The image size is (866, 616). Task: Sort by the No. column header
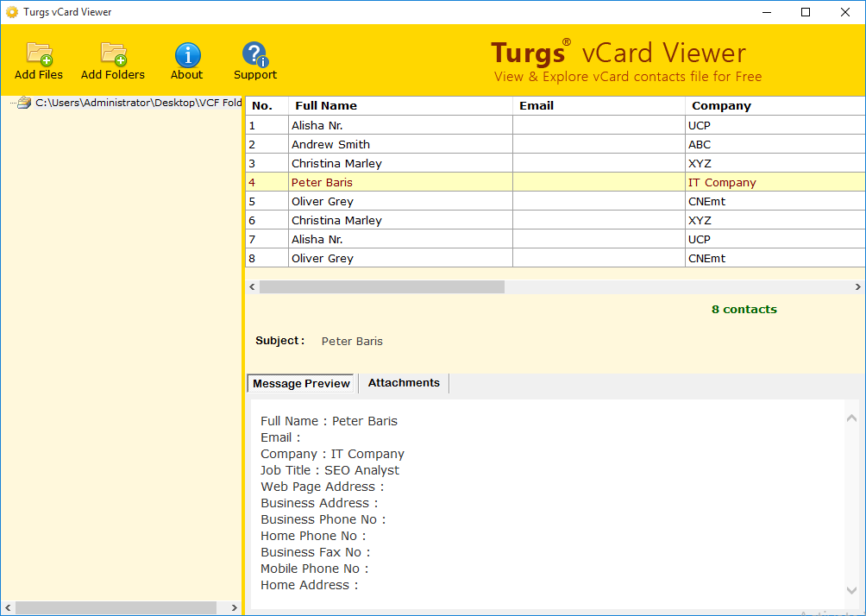(x=267, y=105)
